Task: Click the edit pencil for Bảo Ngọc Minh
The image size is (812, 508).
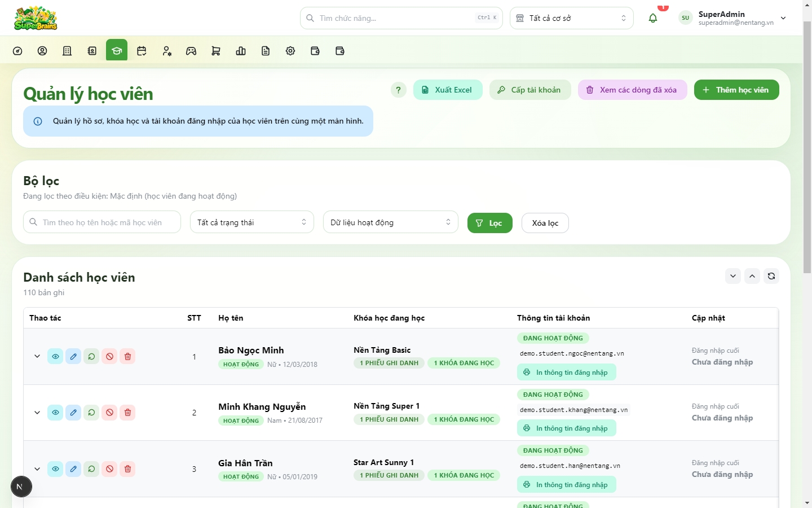Action: pyautogui.click(x=73, y=357)
